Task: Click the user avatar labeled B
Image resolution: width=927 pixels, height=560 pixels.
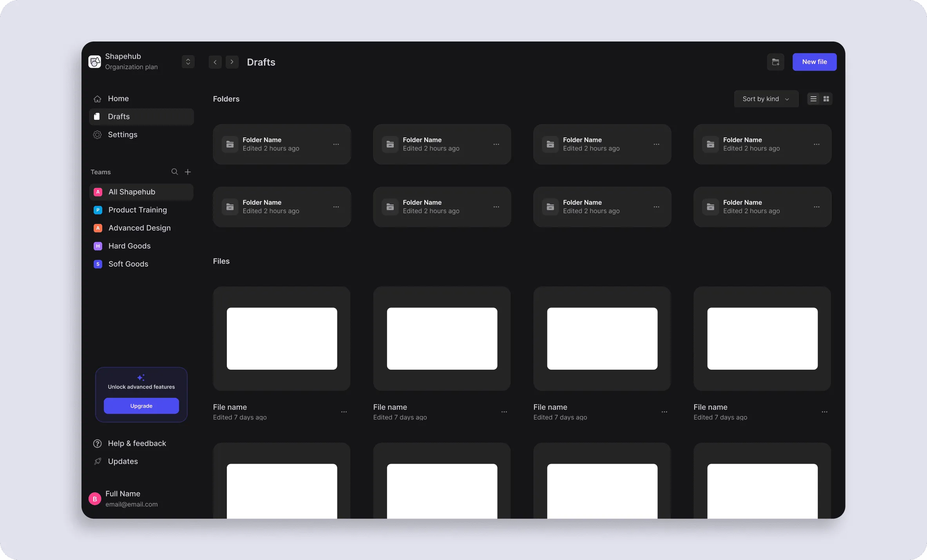Action: [x=95, y=499]
